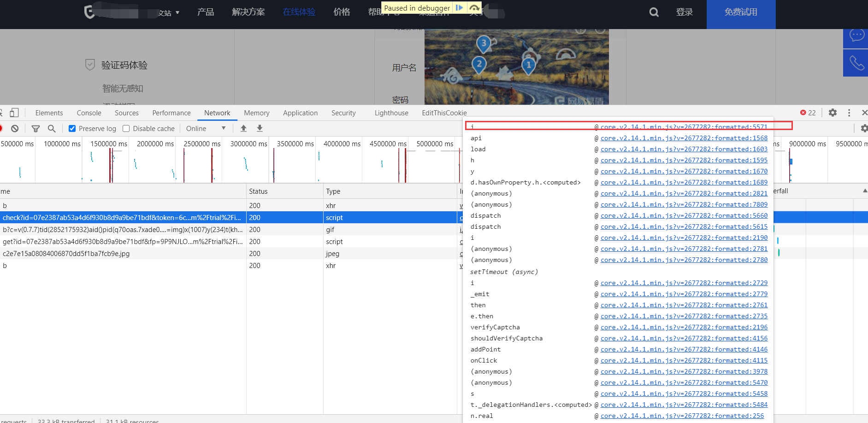Screen dimensions: 868x423
Task: Open DevTools settings gear
Action: (x=833, y=113)
